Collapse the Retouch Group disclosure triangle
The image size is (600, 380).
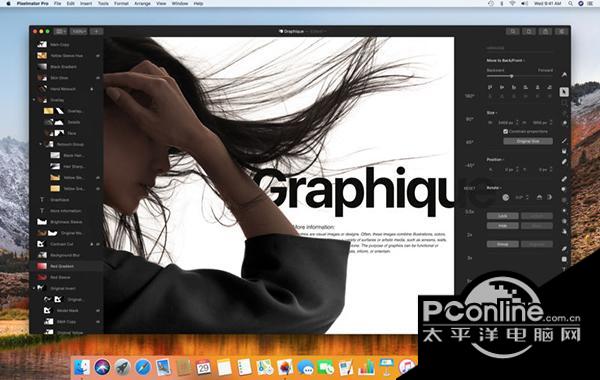(x=41, y=145)
